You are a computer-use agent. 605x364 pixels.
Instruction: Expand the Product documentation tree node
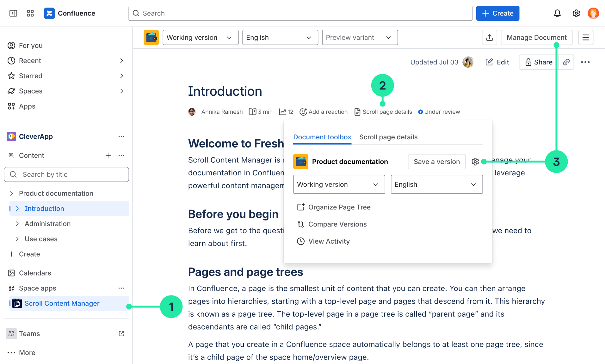[11, 193]
